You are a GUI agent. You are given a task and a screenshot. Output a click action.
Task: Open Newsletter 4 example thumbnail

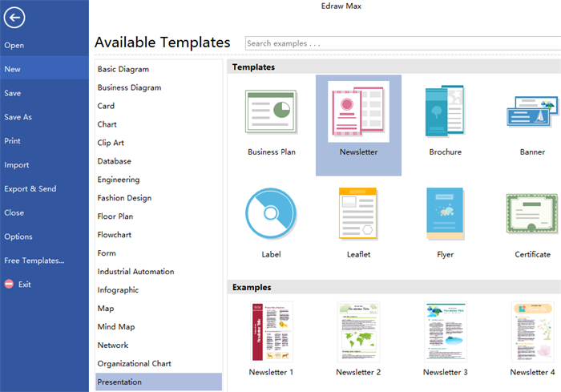(x=532, y=332)
